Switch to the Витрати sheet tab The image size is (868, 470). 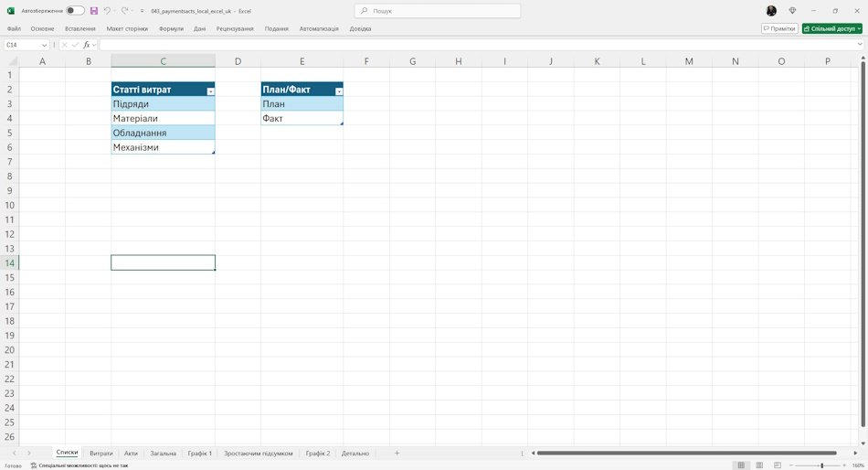pos(101,453)
